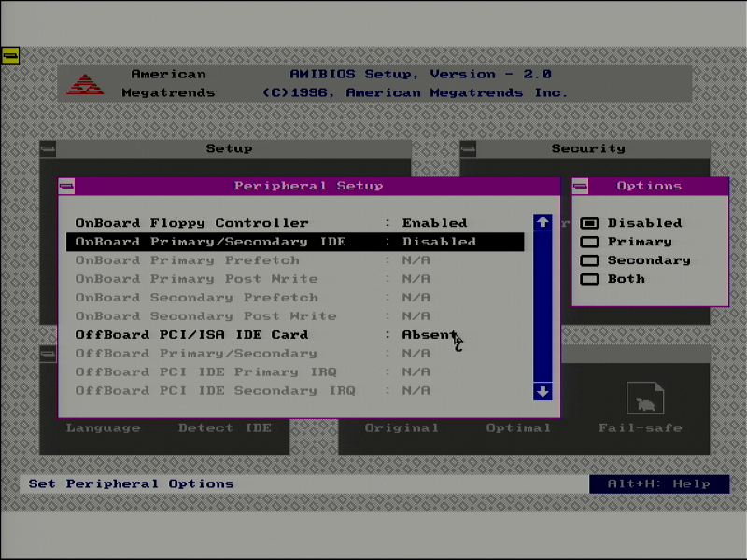Click the scroll up arrow

543,220
